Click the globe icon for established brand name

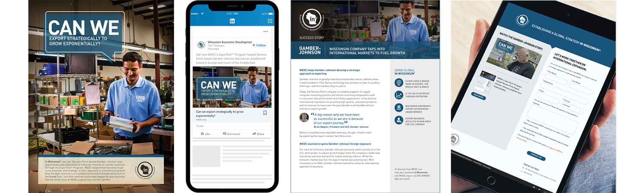(399, 83)
